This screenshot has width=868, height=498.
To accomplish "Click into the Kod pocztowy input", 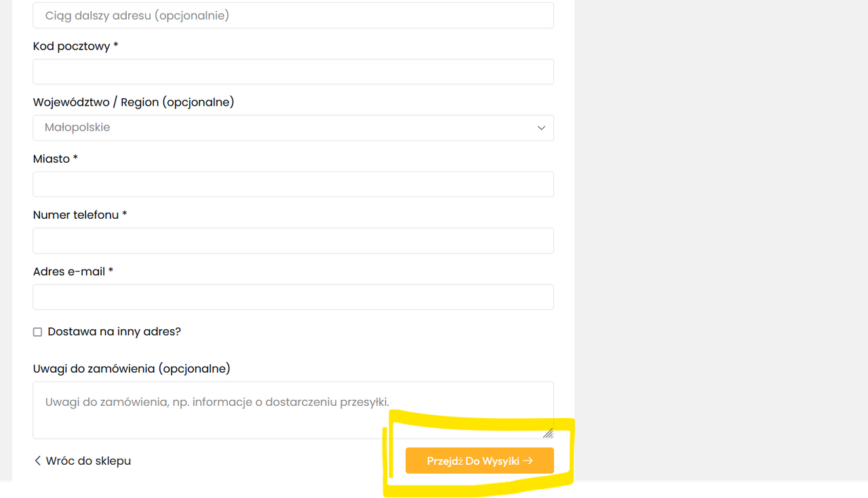I will point(293,72).
